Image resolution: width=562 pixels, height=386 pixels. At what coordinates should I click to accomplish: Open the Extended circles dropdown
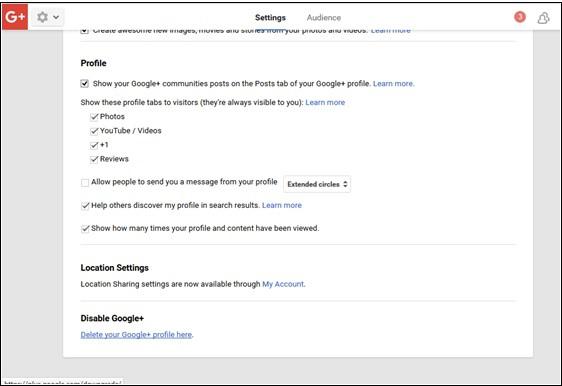317,184
